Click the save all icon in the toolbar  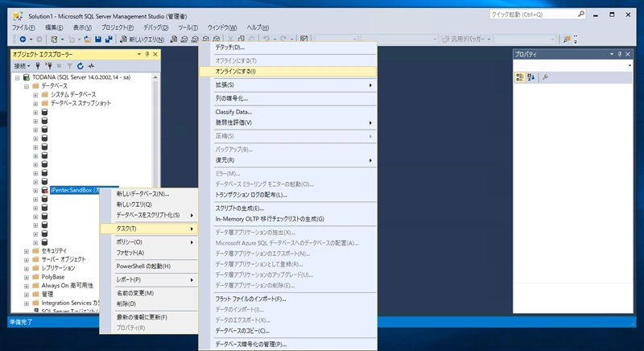tap(109, 39)
